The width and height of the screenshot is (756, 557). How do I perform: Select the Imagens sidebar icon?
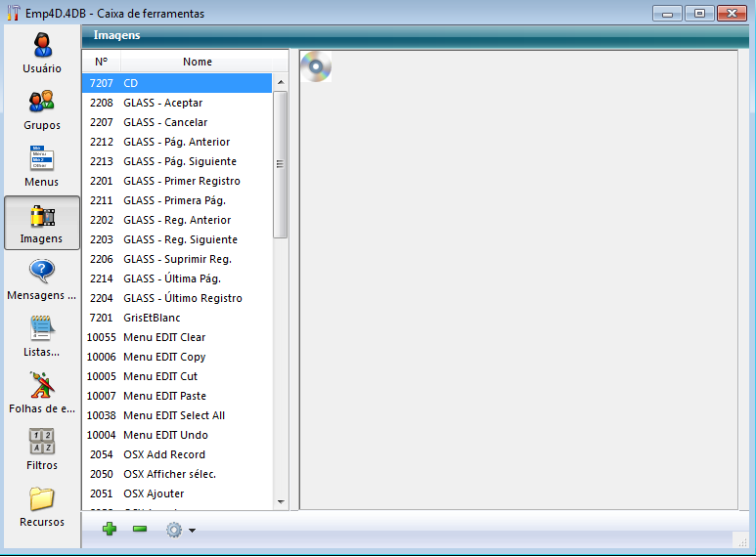point(42,217)
